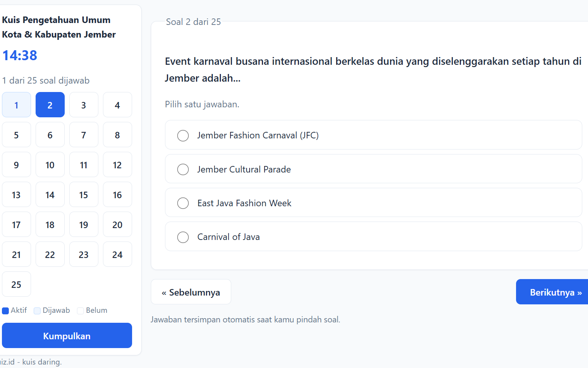Jump to question 7
The image size is (588, 368).
tap(84, 135)
